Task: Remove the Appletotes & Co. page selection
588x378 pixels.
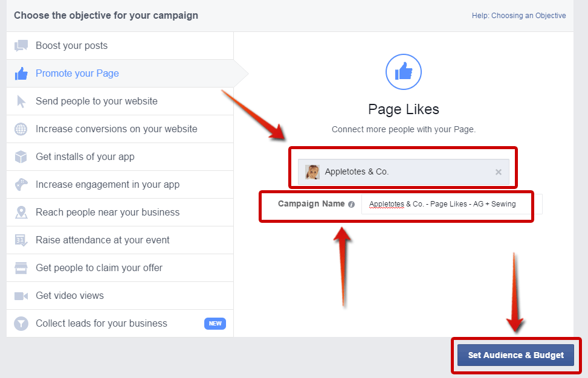Action: 498,171
